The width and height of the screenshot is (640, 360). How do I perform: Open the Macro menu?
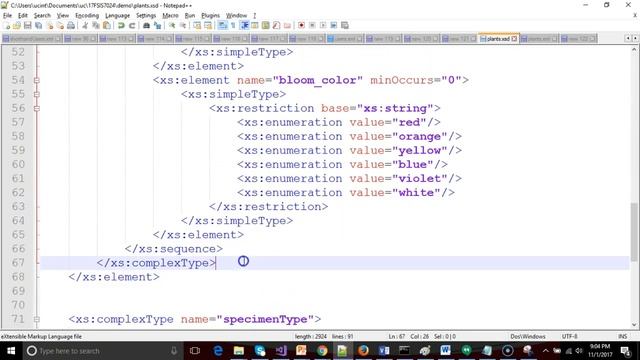click(x=170, y=16)
